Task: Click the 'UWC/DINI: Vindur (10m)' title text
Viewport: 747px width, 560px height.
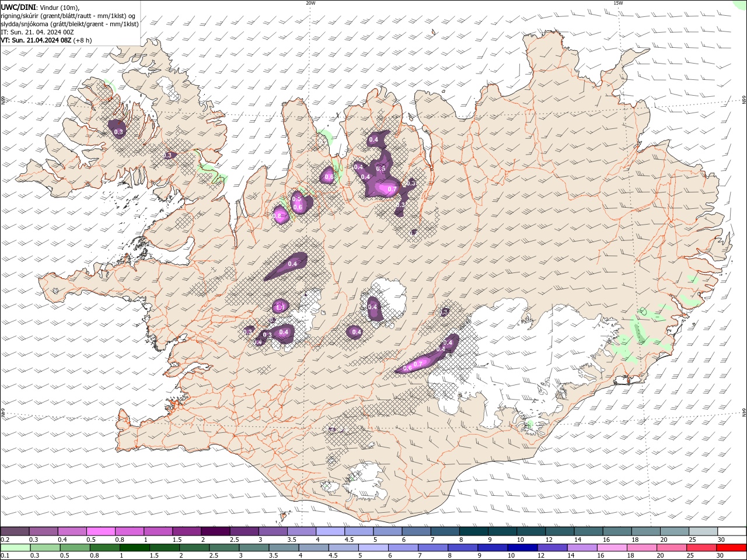Action: click(x=41, y=7)
